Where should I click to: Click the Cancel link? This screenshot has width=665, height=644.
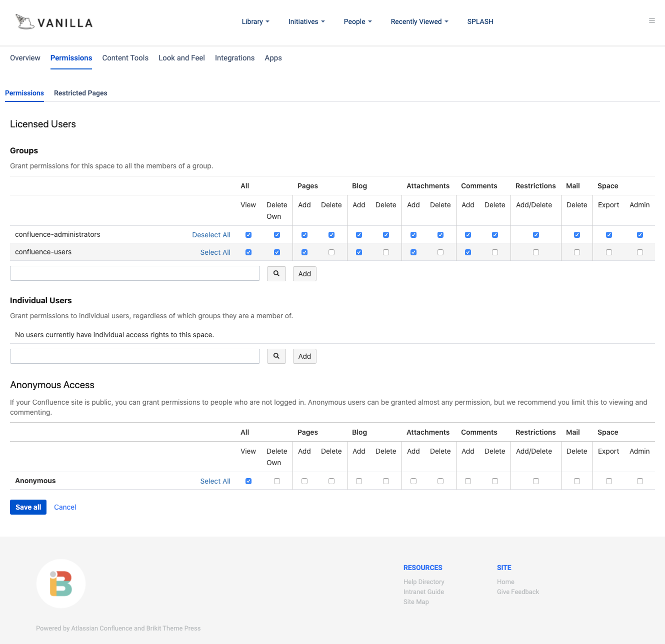tap(65, 507)
